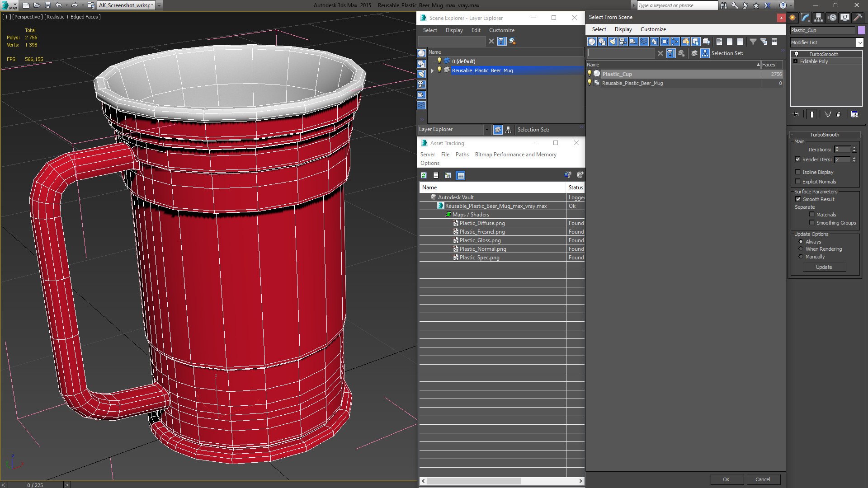Toggle Display Space Warps in Select From Scene

(644, 42)
